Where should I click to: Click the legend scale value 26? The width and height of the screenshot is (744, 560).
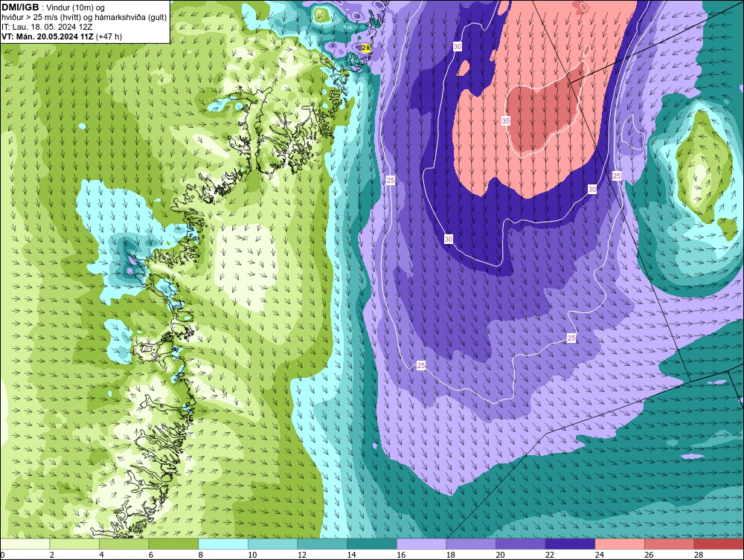[x=649, y=555]
